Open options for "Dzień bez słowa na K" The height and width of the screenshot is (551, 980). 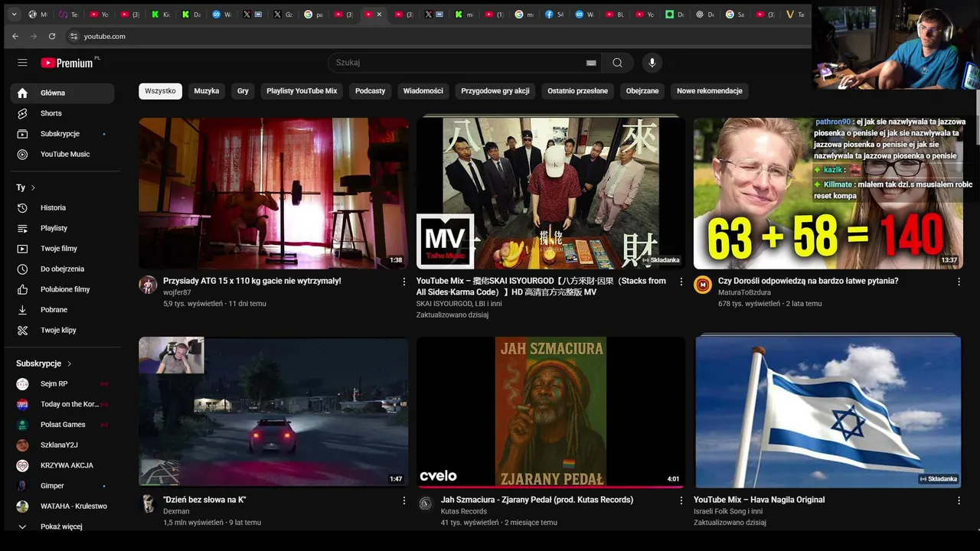pos(404,500)
